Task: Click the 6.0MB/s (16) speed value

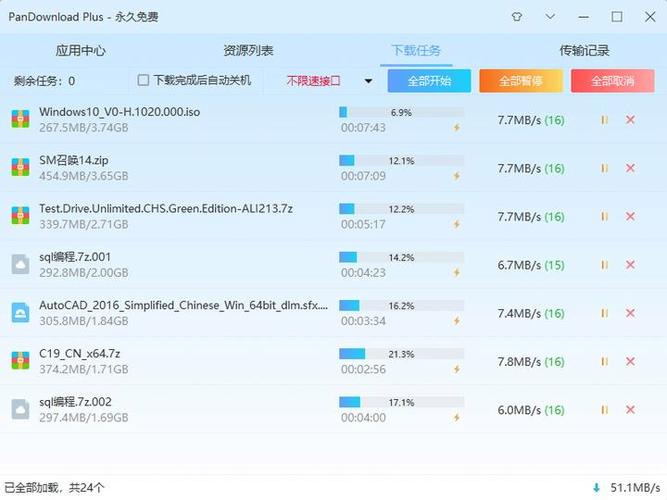Action: click(x=531, y=410)
